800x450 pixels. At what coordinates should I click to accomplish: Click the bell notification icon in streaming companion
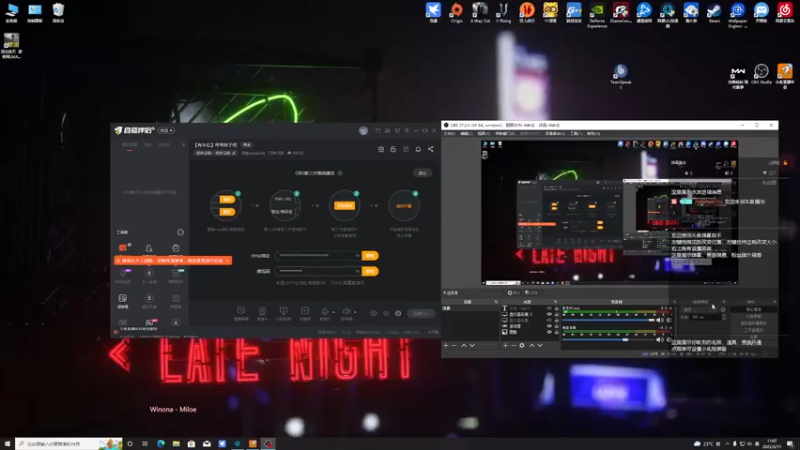[x=418, y=149]
